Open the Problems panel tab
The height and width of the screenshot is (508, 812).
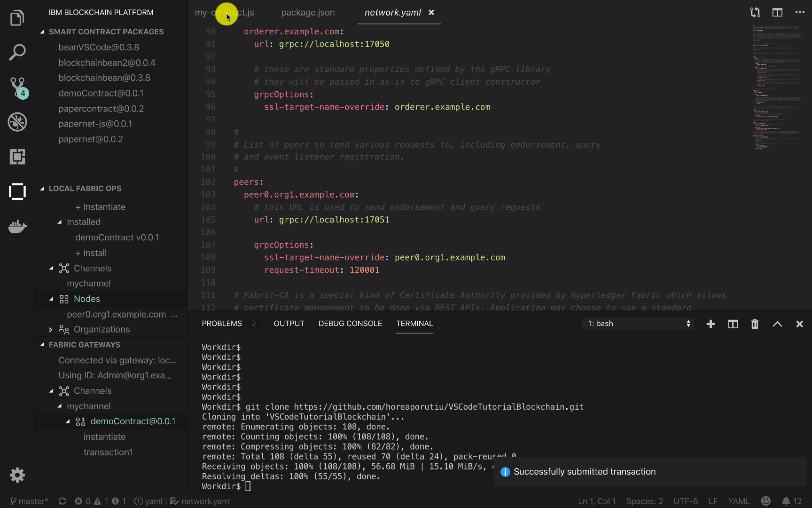[222, 324]
